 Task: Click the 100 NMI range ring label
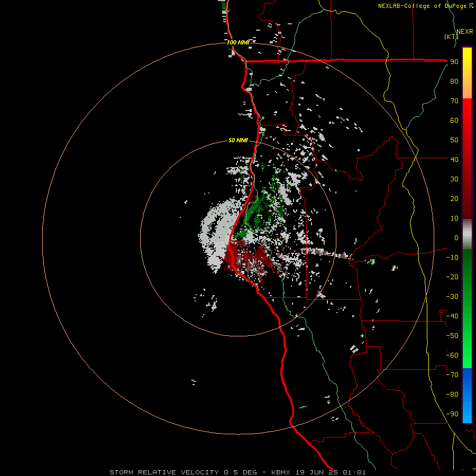pyautogui.click(x=238, y=42)
